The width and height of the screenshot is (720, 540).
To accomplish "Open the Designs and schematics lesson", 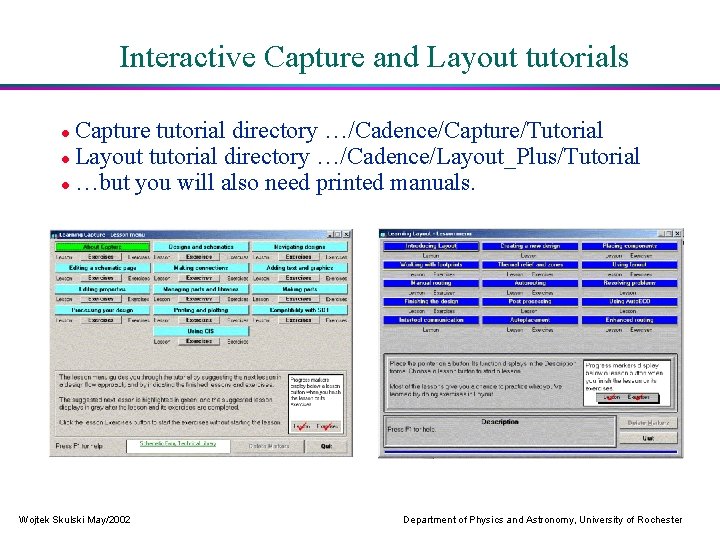I will (x=201, y=247).
